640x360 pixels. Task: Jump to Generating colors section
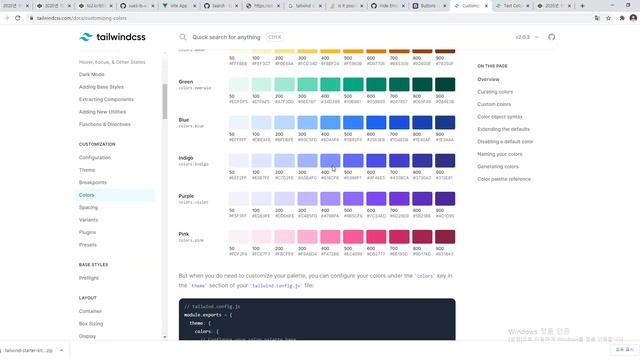tap(498, 167)
